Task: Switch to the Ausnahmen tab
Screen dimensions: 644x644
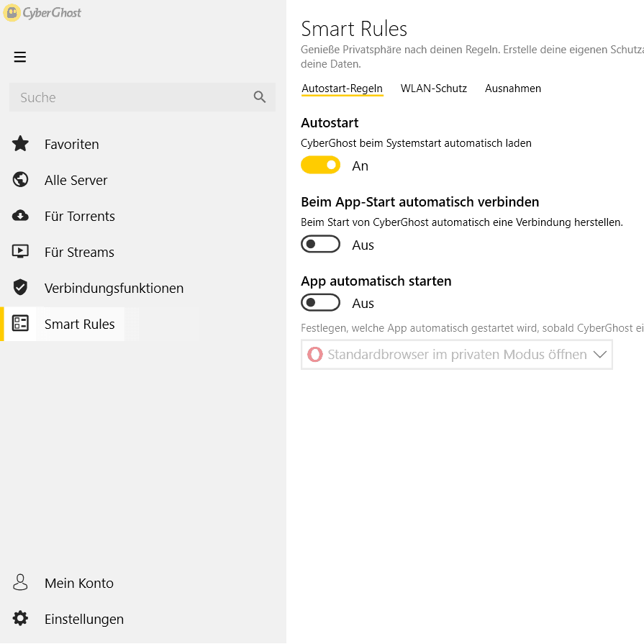Action: pos(513,89)
